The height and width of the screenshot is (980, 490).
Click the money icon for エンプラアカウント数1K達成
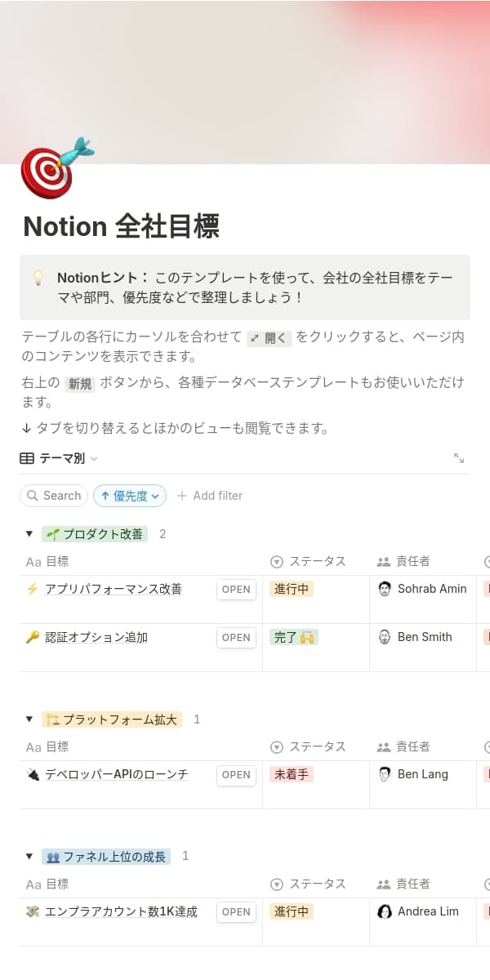(33, 911)
